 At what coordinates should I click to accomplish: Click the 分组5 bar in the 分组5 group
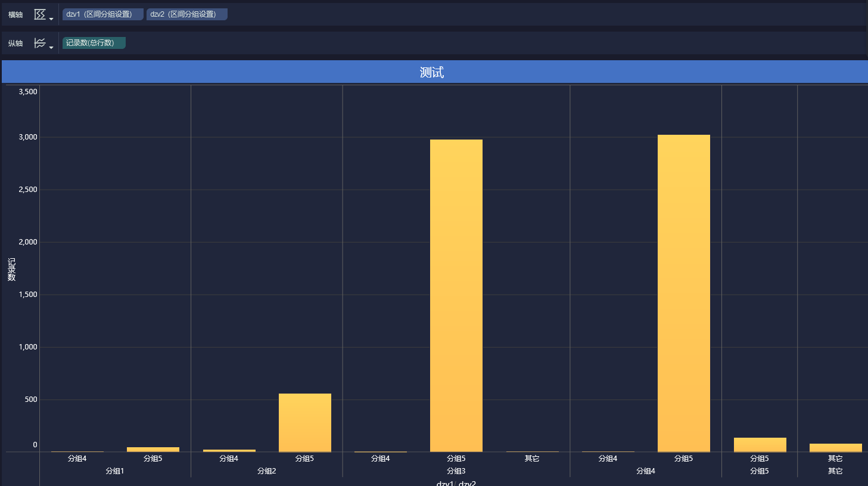point(760,445)
